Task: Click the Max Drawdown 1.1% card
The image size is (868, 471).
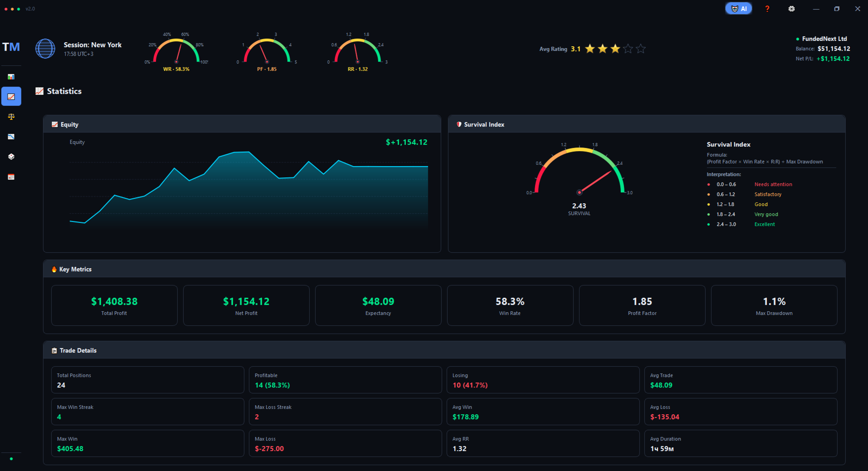Action: pyautogui.click(x=774, y=305)
